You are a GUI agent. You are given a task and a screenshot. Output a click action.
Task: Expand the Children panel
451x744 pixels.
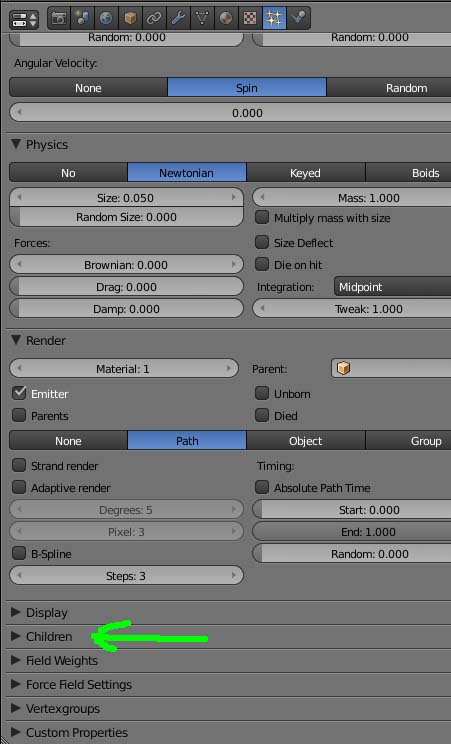tap(16, 636)
